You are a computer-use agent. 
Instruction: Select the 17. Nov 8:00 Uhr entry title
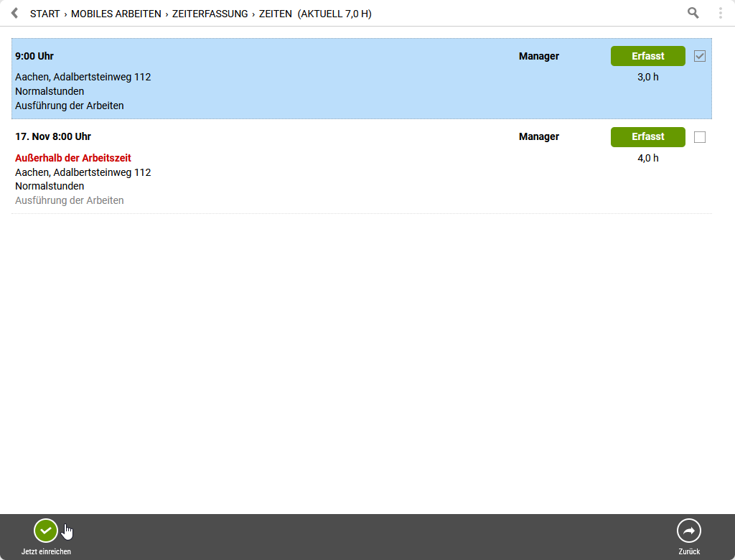pos(53,136)
